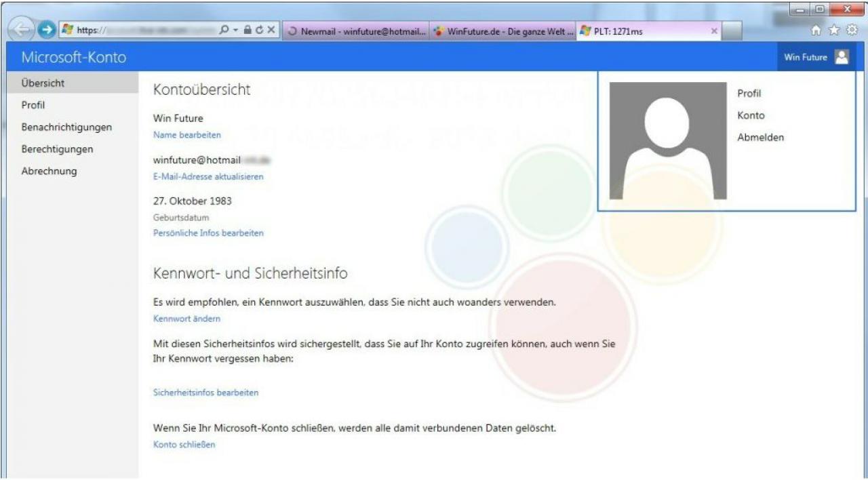Open the browser Home icon
Image resolution: width=868 pixels, height=480 pixels.
(817, 31)
